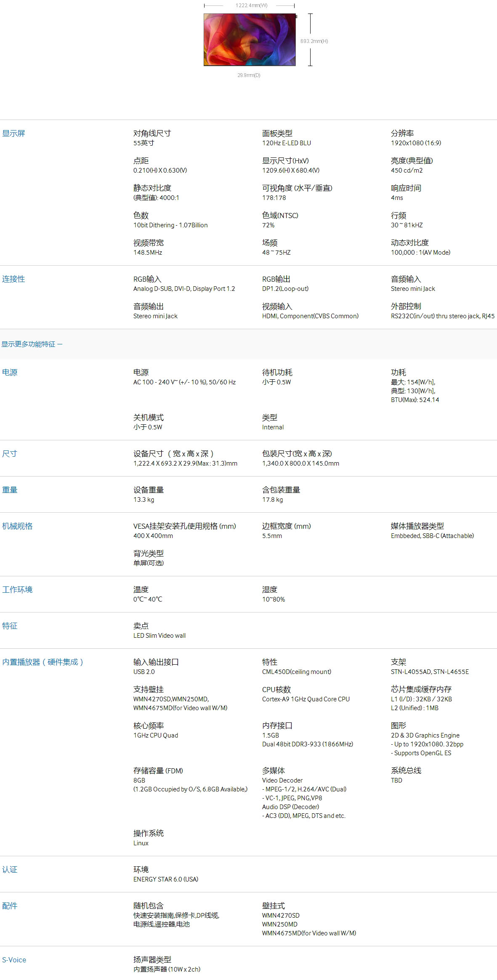The height and width of the screenshot is (980, 497).
Task: Click the L2 (Unified) : 1MB cache value
Action: tap(415, 708)
